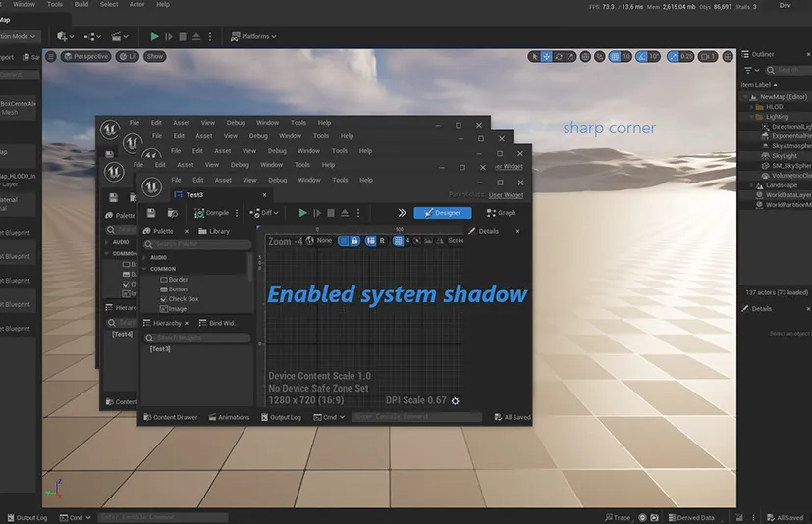Select Image widget in Test3 palette
Screen dimensions: 812x524
click(x=173, y=309)
